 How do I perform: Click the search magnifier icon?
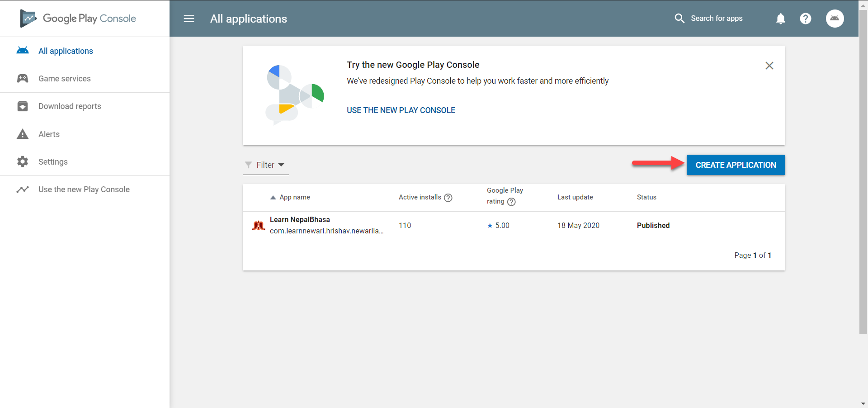(x=679, y=19)
